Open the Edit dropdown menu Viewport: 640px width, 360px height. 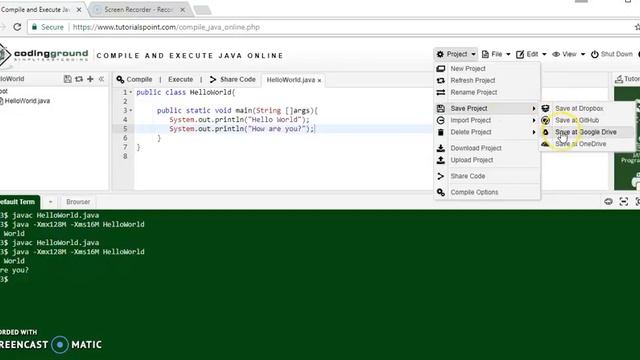531,54
